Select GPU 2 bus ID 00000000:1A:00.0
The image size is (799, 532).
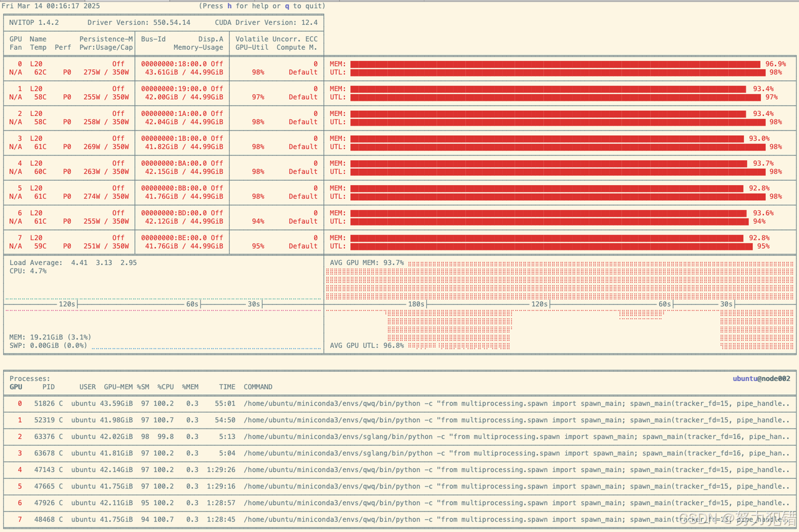[174, 114]
